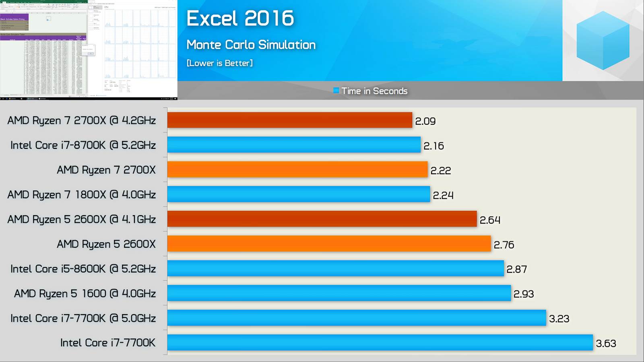
Task: Select the "AMD Ryzen 7 1800X @ 4.0GHz" label
Action: tap(82, 195)
